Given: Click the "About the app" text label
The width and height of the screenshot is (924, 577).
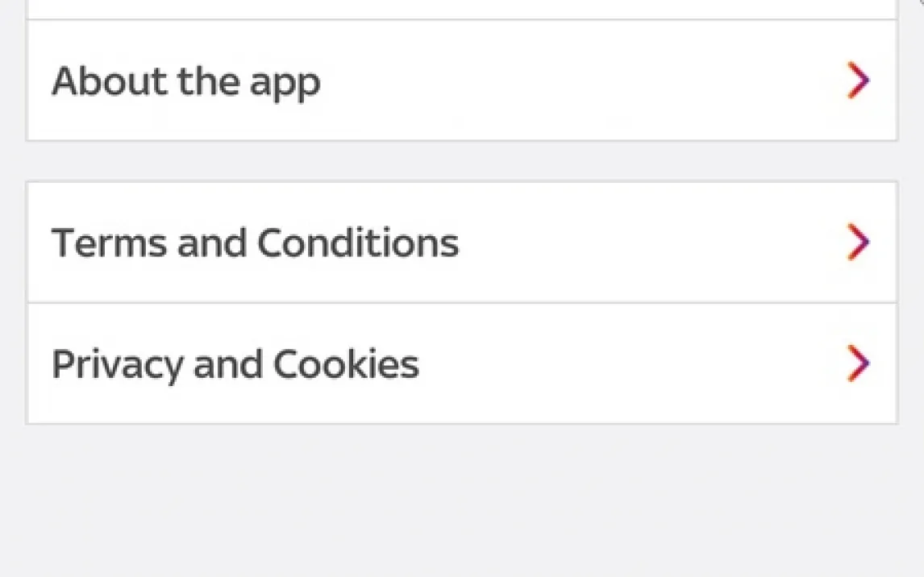Looking at the screenshot, I should 185,82.
